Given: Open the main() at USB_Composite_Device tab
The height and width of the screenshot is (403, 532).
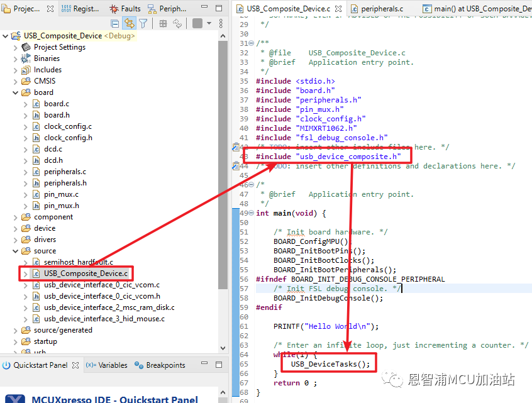Looking at the screenshot, I should (x=477, y=9).
